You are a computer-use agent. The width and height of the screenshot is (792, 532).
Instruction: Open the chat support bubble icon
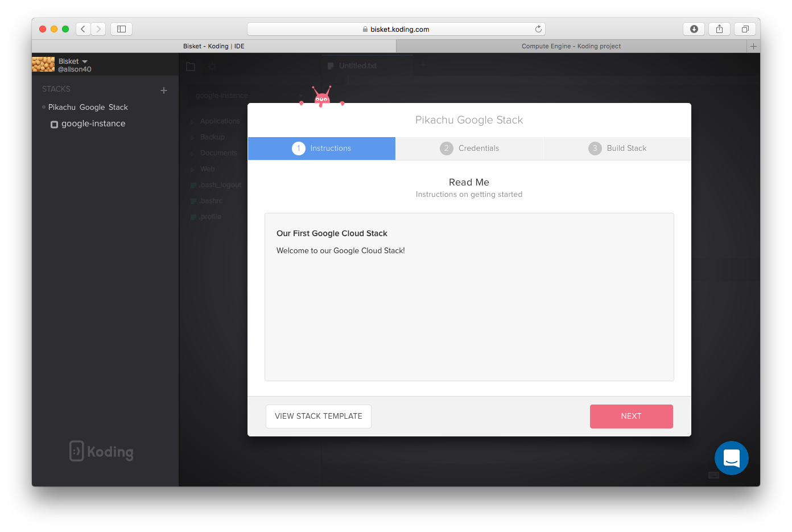tap(732, 458)
